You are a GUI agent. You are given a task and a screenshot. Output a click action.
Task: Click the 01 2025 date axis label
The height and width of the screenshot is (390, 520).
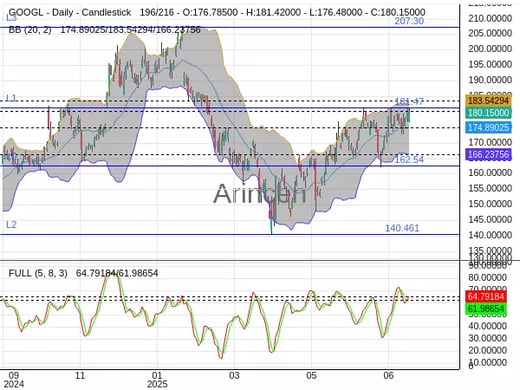pyautogui.click(x=157, y=380)
